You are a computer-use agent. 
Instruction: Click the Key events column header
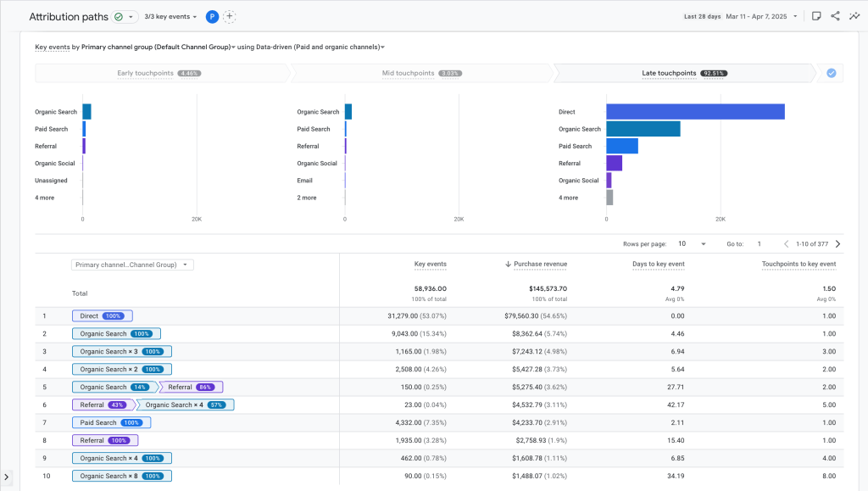[x=430, y=265]
